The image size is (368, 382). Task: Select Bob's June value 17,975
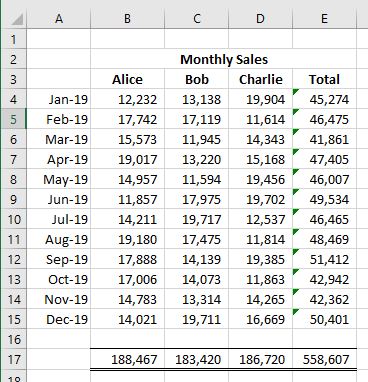point(197,199)
